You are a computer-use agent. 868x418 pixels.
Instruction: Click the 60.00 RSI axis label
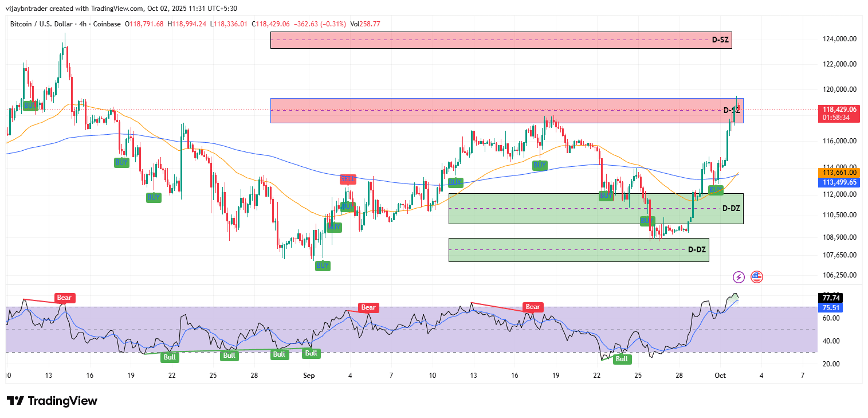(x=832, y=318)
